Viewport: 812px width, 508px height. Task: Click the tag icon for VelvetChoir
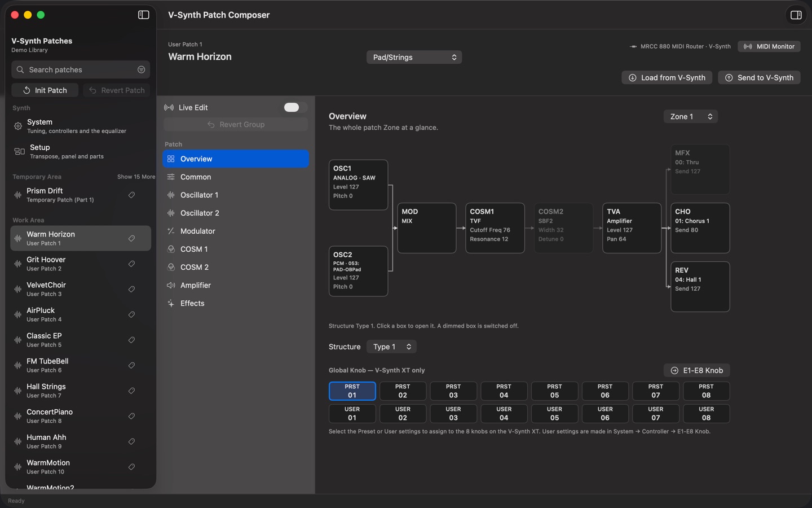131,289
